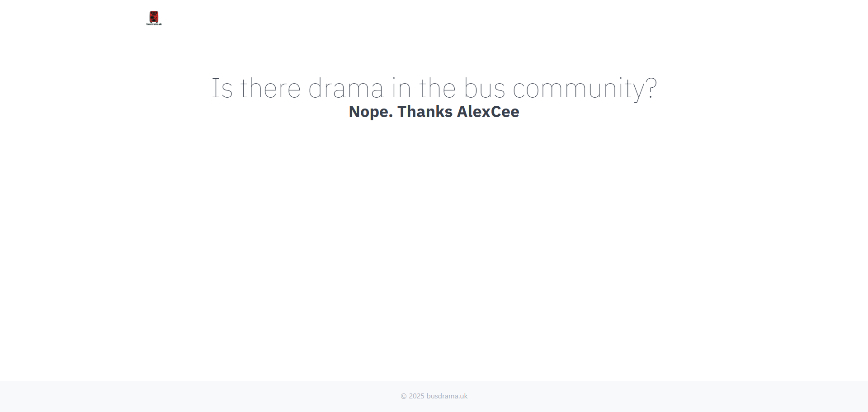Click the upper deck windows of the bus logo
The image size is (868, 412).
point(154,14)
